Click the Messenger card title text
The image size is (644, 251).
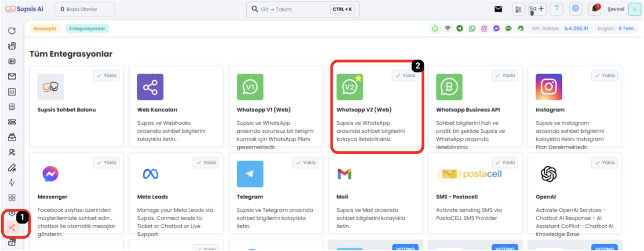tap(53, 197)
